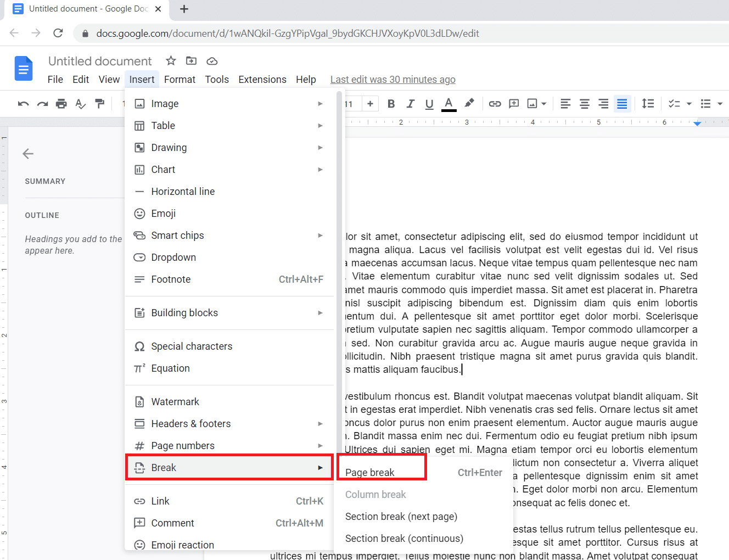Open the Extensions menu

click(x=262, y=79)
